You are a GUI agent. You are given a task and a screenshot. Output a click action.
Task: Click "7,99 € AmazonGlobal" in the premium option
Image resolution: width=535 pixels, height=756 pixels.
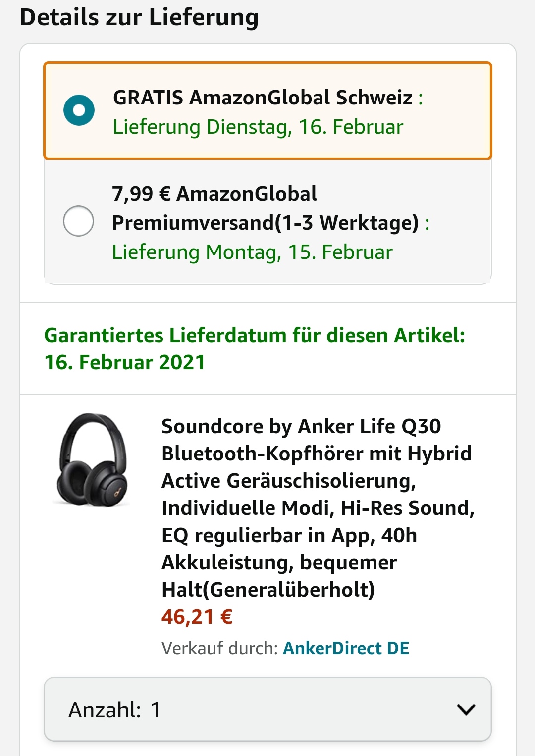214,194
